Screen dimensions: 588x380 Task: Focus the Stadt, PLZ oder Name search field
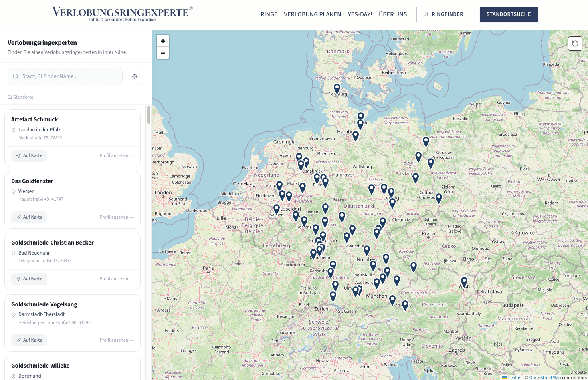pyautogui.click(x=65, y=76)
